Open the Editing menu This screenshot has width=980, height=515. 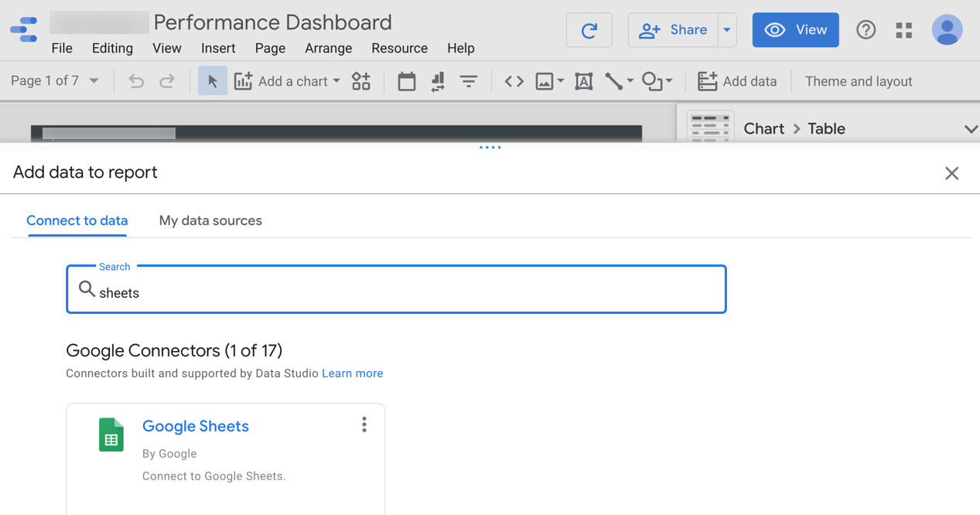[x=112, y=48]
